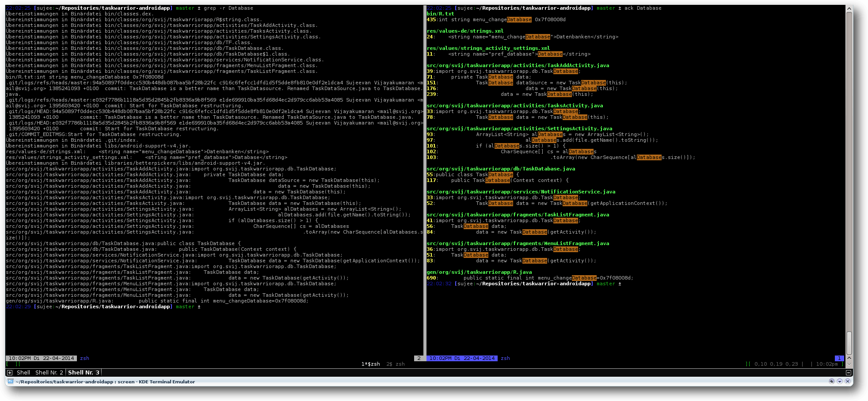The image size is (868, 401).
Task: Click the green SettingsActivity.java heading in ack output
Action: pyautogui.click(x=519, y=129)
